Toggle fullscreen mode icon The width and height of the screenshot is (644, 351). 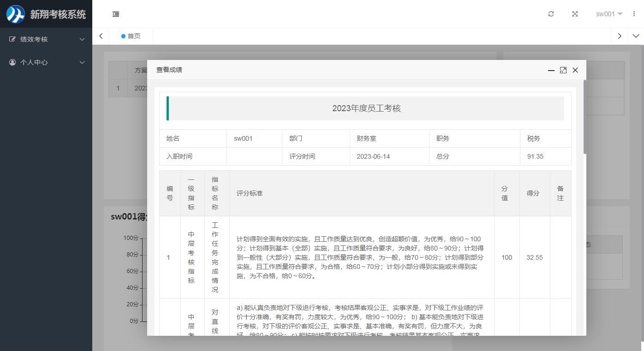575,14
